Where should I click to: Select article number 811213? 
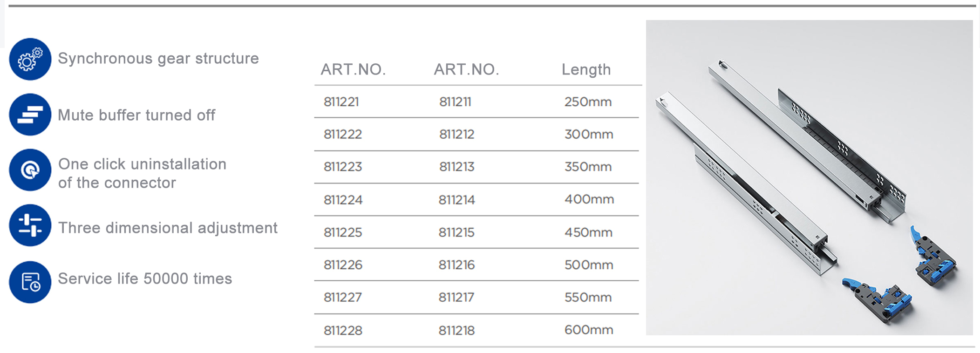(456, 167)
